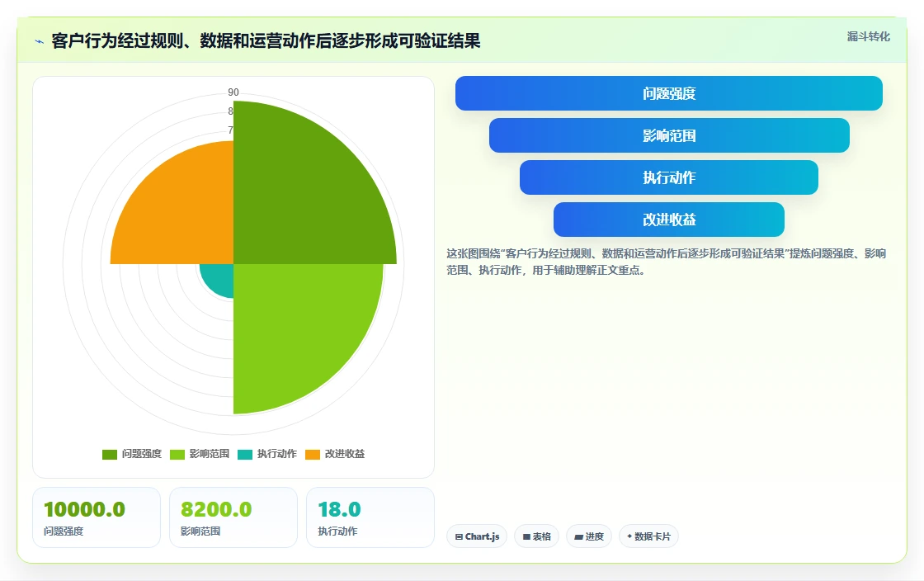Click the 数据卡片 tag
The width and height of the screenshot is (924, 581).
648,536
